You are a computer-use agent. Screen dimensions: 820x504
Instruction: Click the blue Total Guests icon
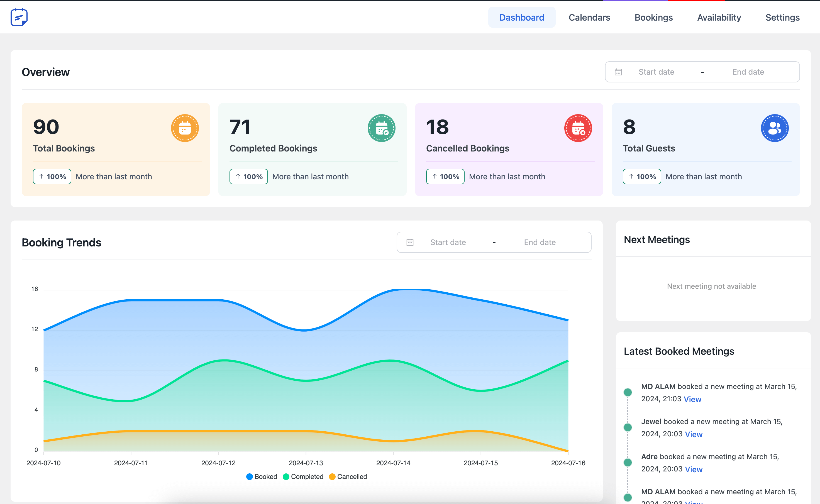(774, 128)
